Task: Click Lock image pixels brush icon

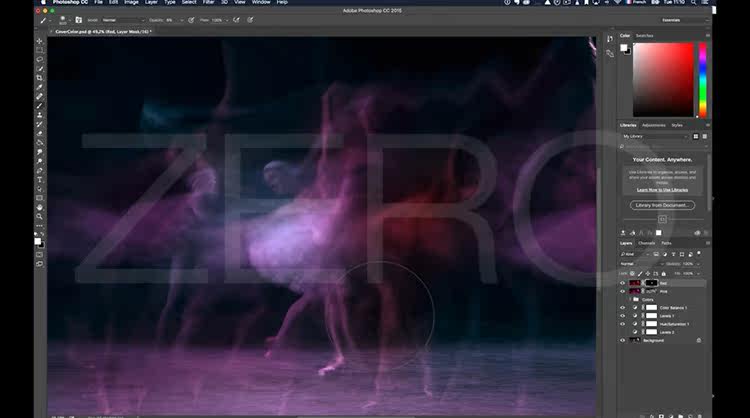Action: pos(640,274)
